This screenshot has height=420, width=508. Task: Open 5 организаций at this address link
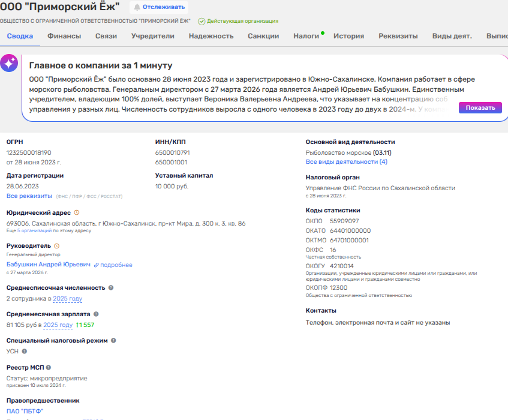tap(34, 230)
